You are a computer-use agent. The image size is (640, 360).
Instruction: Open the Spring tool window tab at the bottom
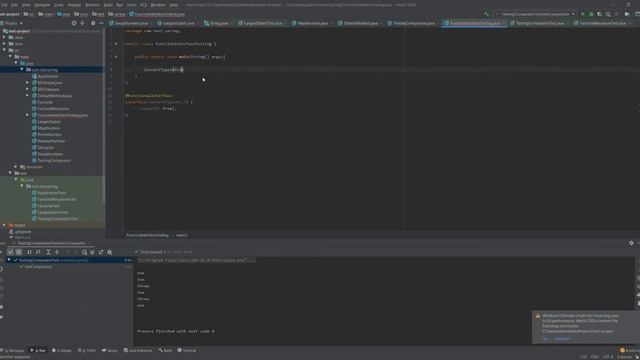(x=110, y=351)
